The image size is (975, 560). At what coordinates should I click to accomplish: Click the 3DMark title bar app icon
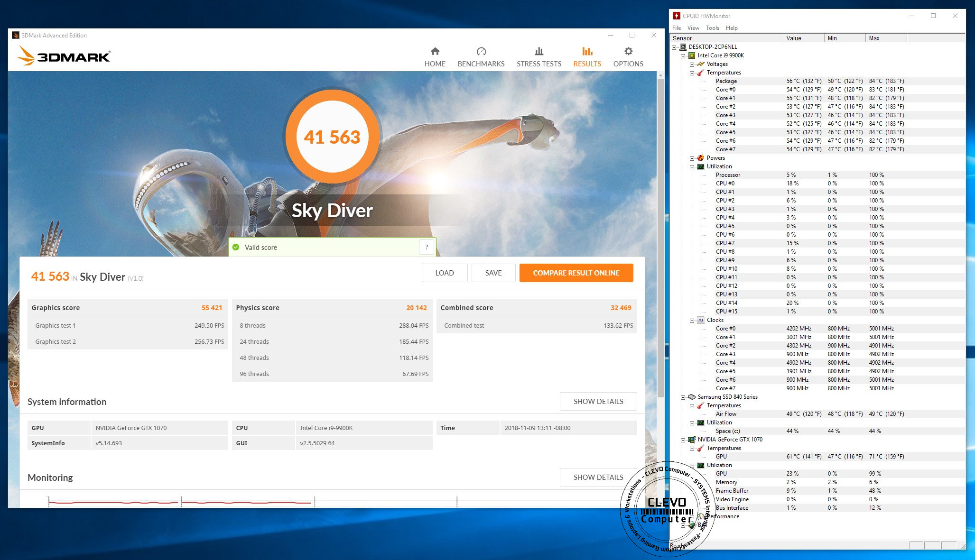tap(16, 35)
